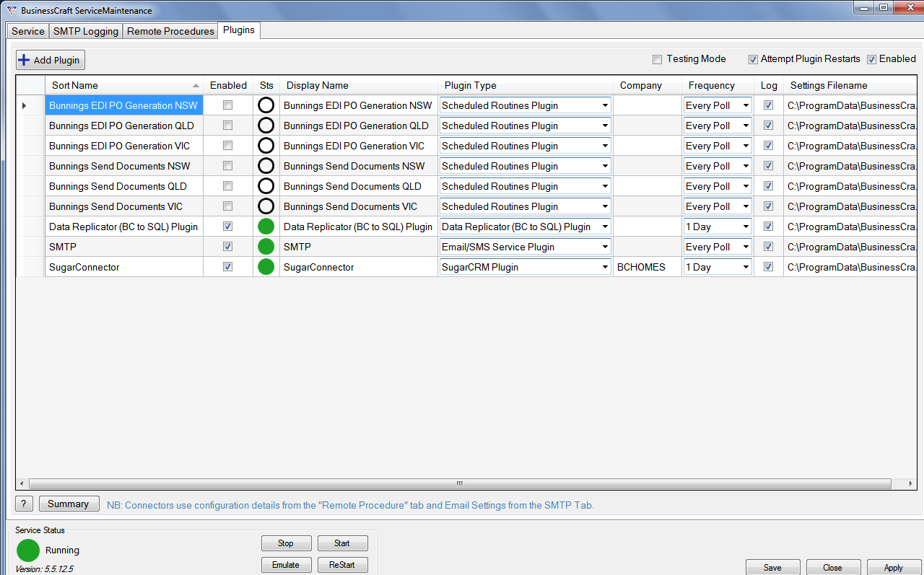Click status circle for Bunnings Send Documents NSW
This screenshot has width=924, height=575.
tap(266, 166)
